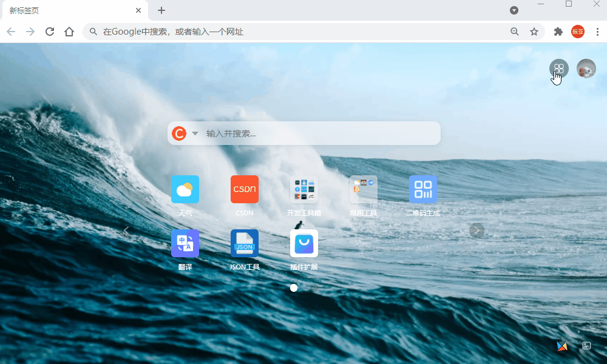607x364 pixels.
Task: Open the JSON工具 shortcut
Action: 245,243
